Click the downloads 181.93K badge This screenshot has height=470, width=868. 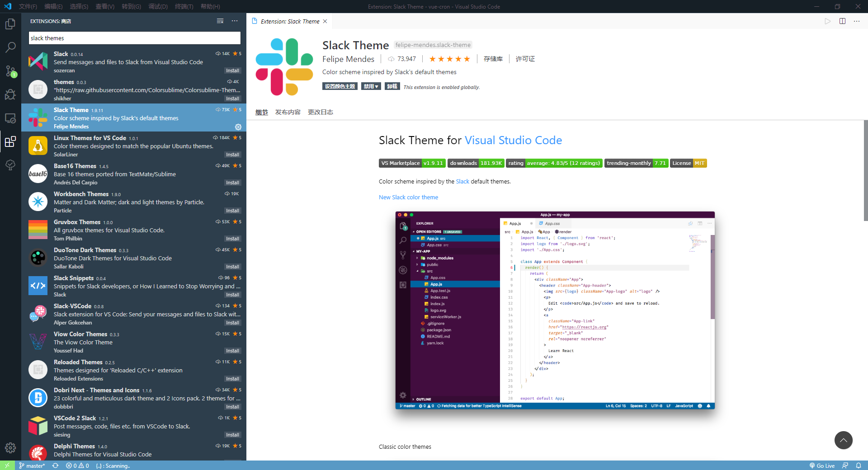[476, 163]
